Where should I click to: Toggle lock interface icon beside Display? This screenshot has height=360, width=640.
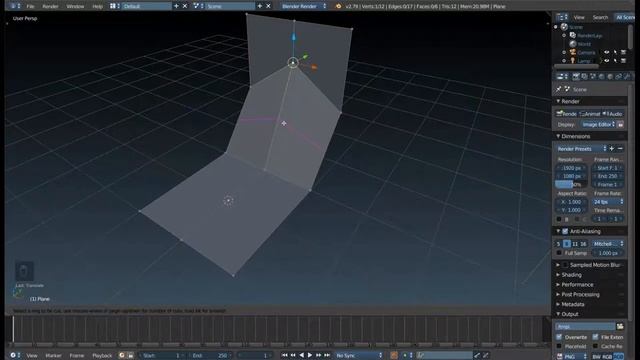point(620,124)
